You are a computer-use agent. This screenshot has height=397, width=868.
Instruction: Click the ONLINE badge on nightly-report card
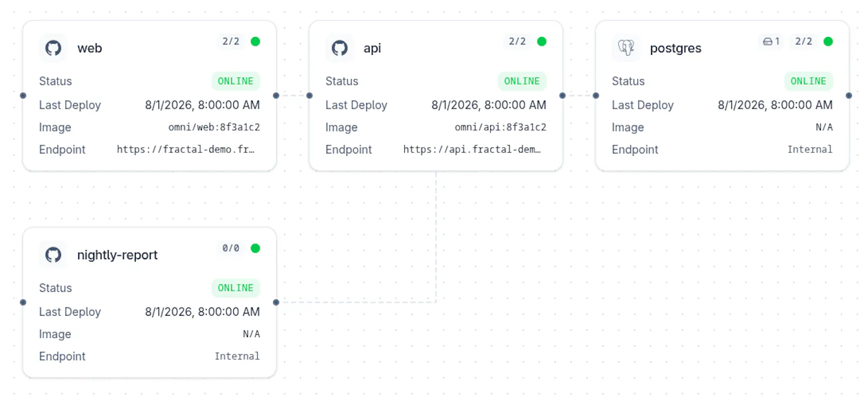pyautogui.click(x=235, y=287)
